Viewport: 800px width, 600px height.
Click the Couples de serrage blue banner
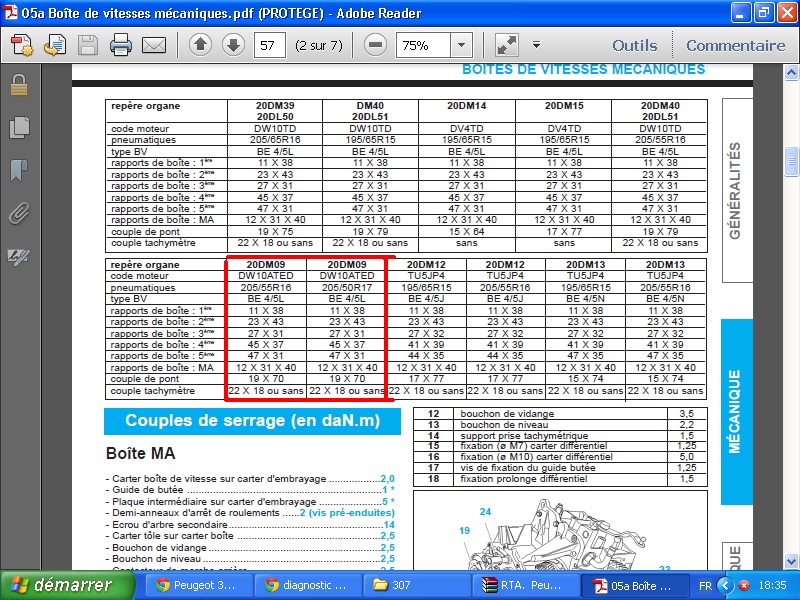(253, 421)
